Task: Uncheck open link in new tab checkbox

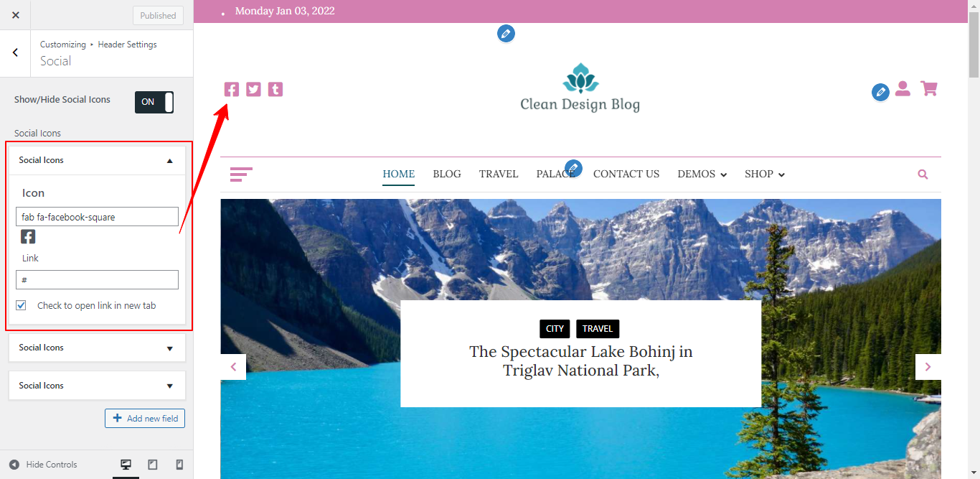Action: point(22,305)
